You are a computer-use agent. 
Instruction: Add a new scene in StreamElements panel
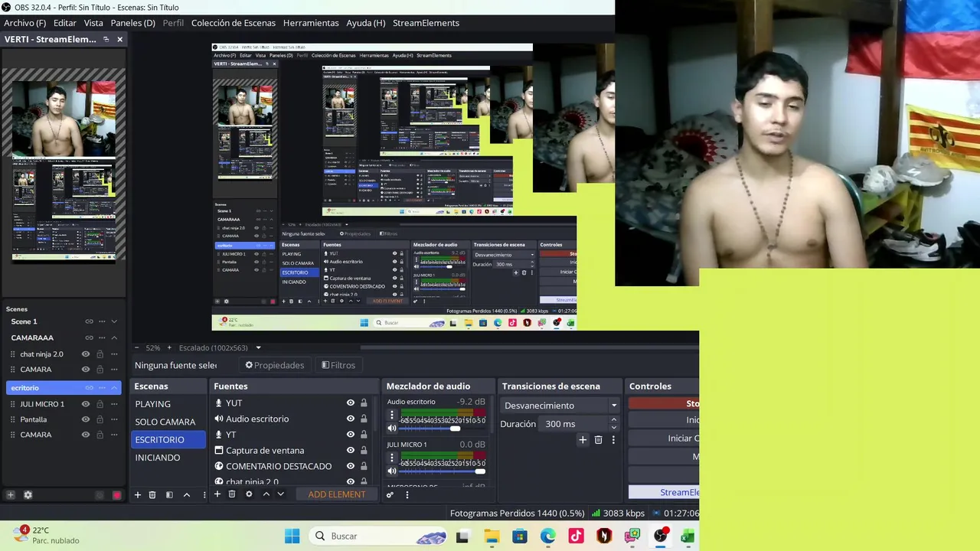pos(11,495)
